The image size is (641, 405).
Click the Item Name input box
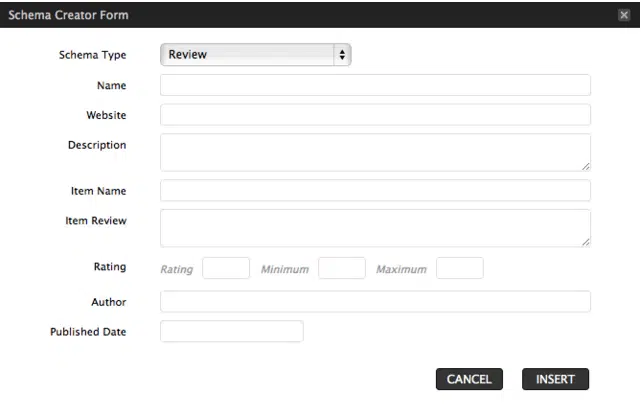[x=375, y=191]
